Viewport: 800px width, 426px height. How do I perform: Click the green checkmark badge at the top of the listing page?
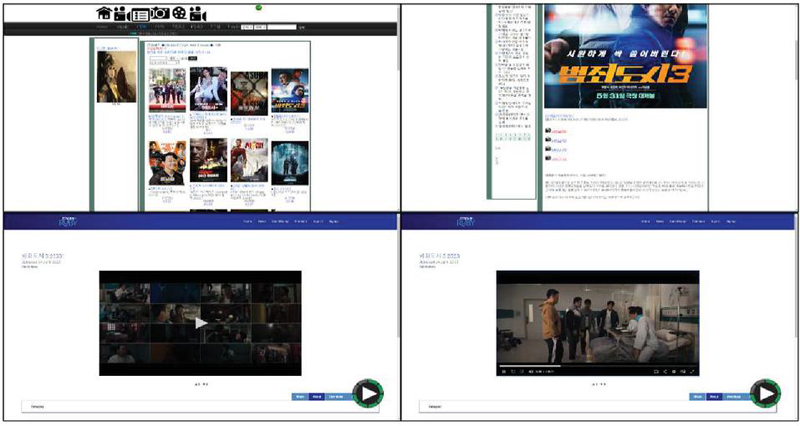point(259,7)
